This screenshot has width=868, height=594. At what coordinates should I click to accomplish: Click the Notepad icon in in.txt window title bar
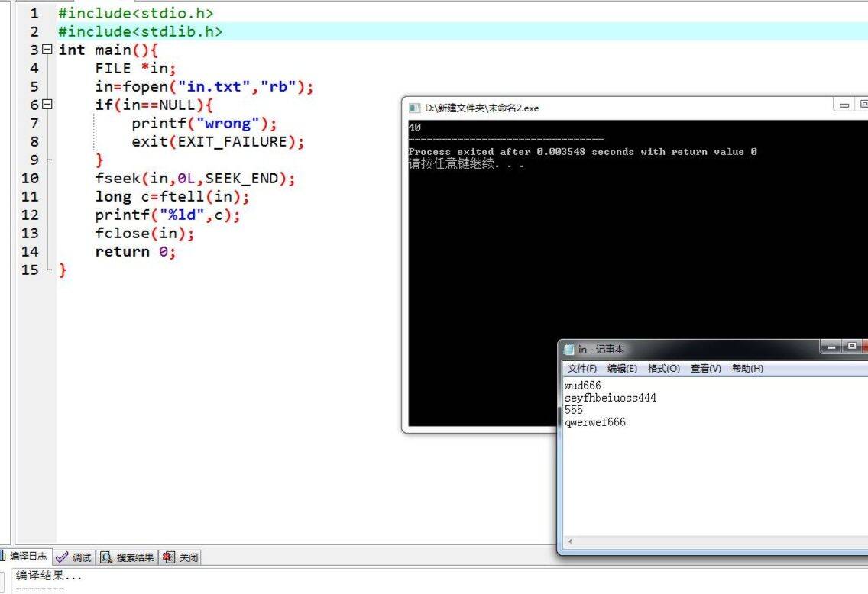pyautogui.click(x=568, y=349)
